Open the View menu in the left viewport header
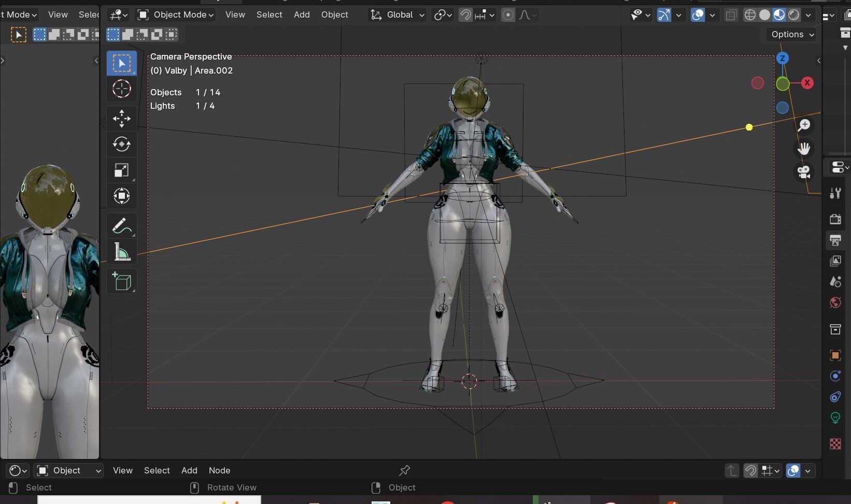The image size is (851, 504). 58,15
